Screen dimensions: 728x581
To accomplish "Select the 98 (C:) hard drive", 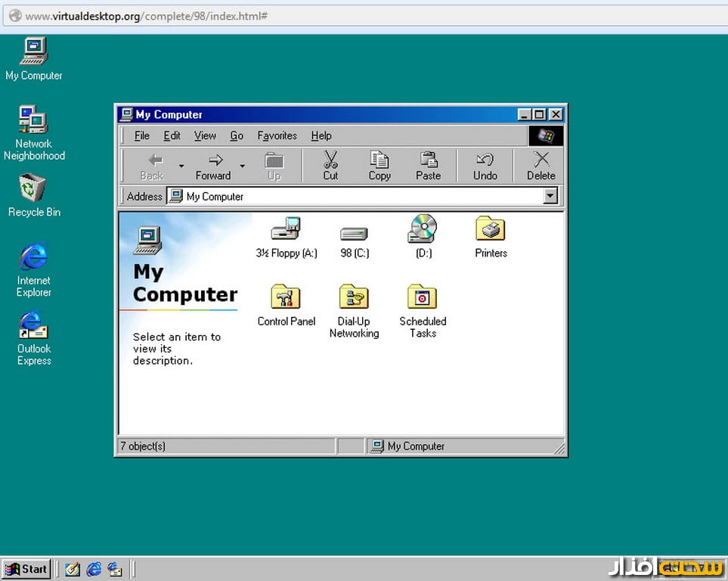I will 354,233.
